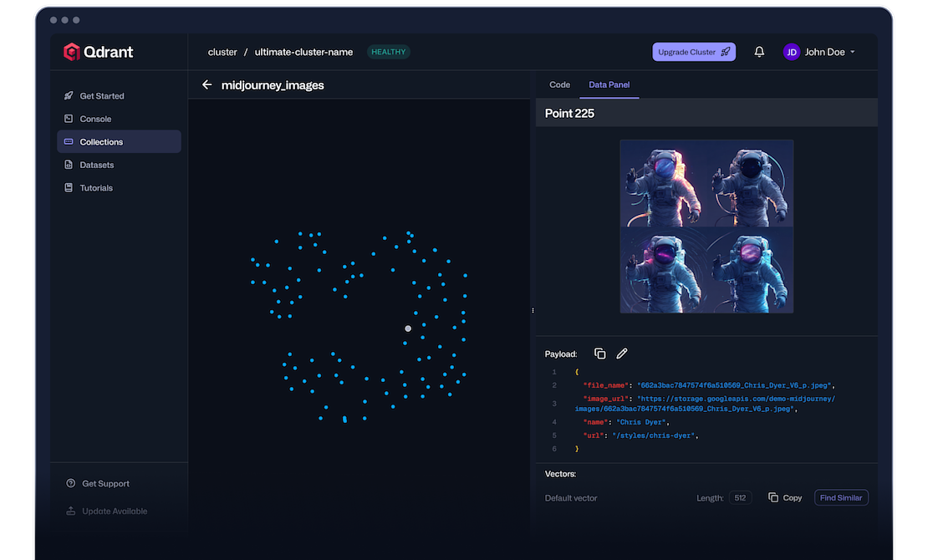Click the Tutorials book icon
The width and height of the screenshot is (928, 560).
(x=69, y=188)
